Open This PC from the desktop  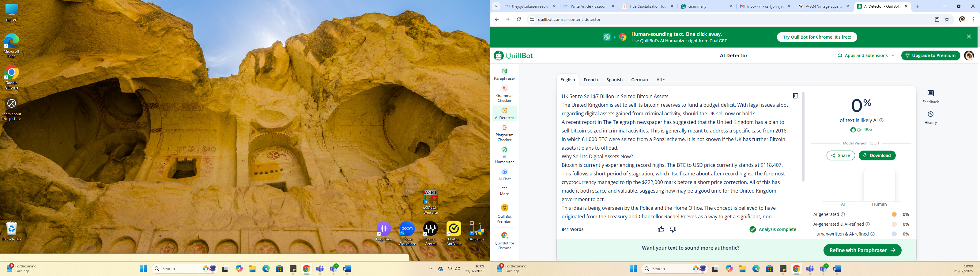(11, 13)
